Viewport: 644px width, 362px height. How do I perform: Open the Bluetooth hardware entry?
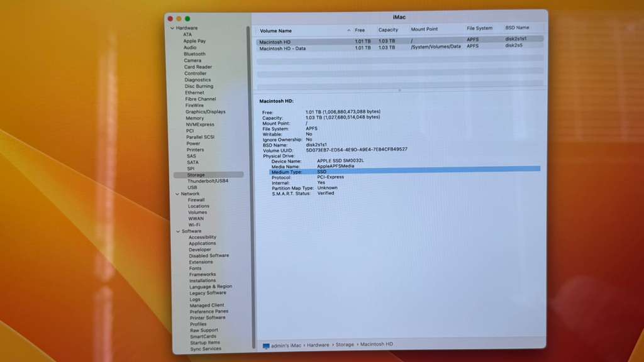coord(194,54)
